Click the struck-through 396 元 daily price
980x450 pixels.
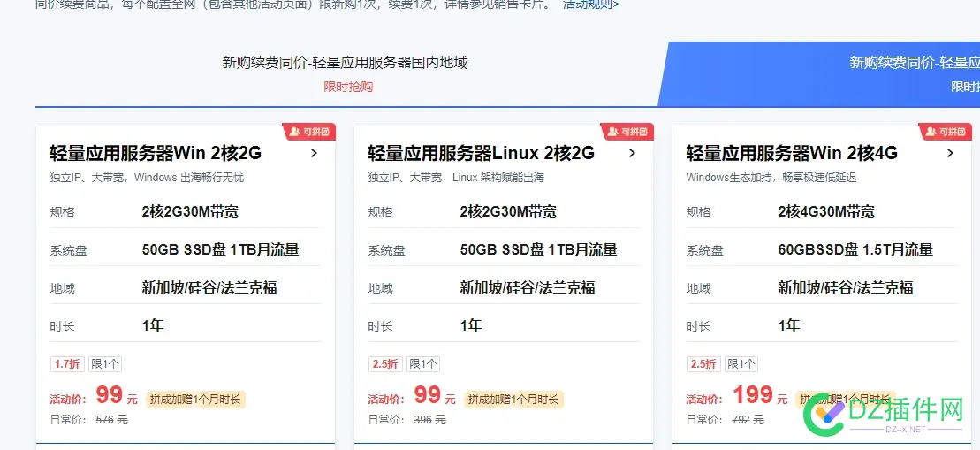coord(430,420)
